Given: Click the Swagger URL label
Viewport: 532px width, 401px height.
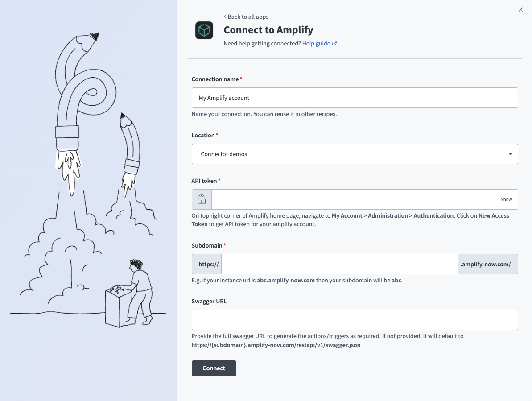Looking at the screenshot, I should click(209, 301).
